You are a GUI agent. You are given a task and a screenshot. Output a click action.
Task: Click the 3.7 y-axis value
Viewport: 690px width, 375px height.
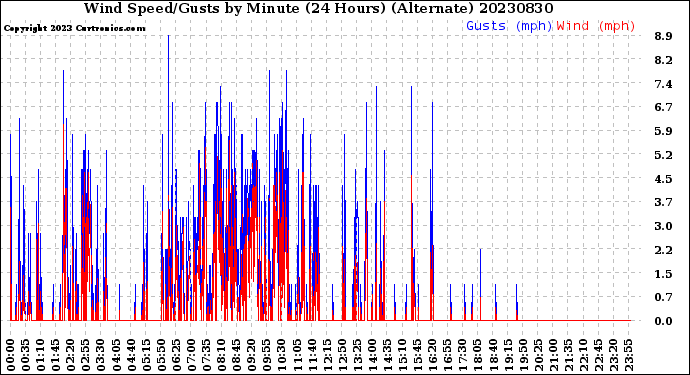pos(663,202)
